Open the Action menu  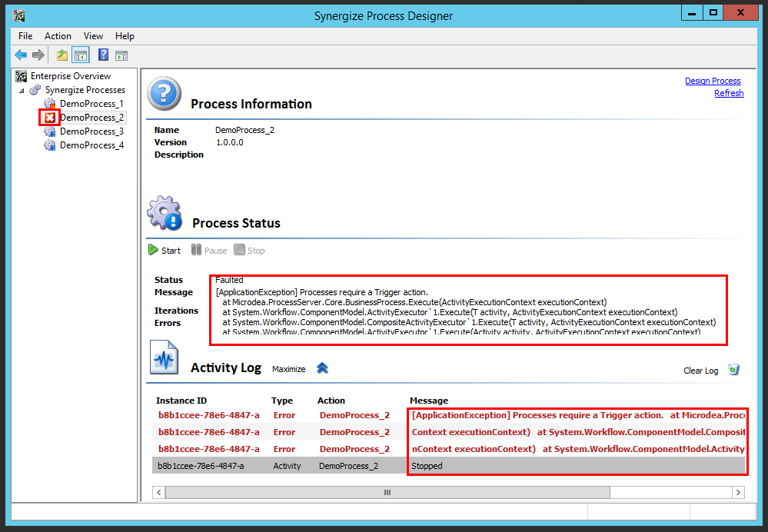(58, 36)
